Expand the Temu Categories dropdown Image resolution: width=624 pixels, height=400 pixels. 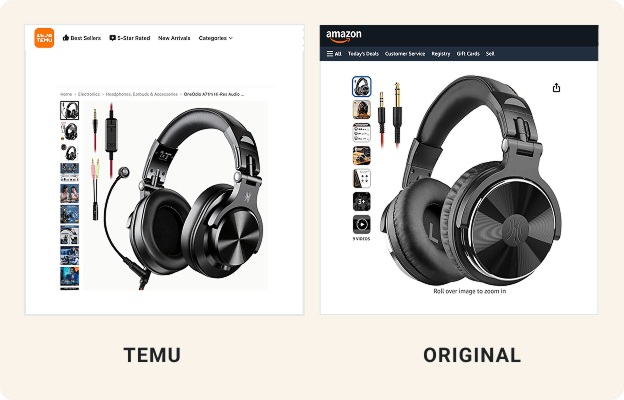click(x=216, y=38)
